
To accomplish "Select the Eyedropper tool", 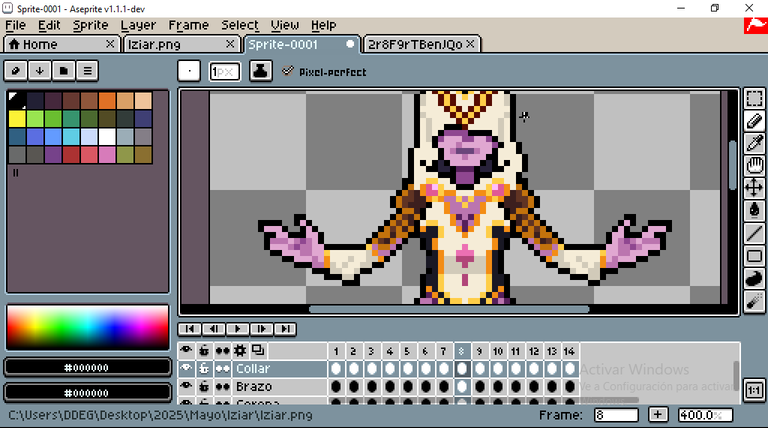I will coord(754,143).
